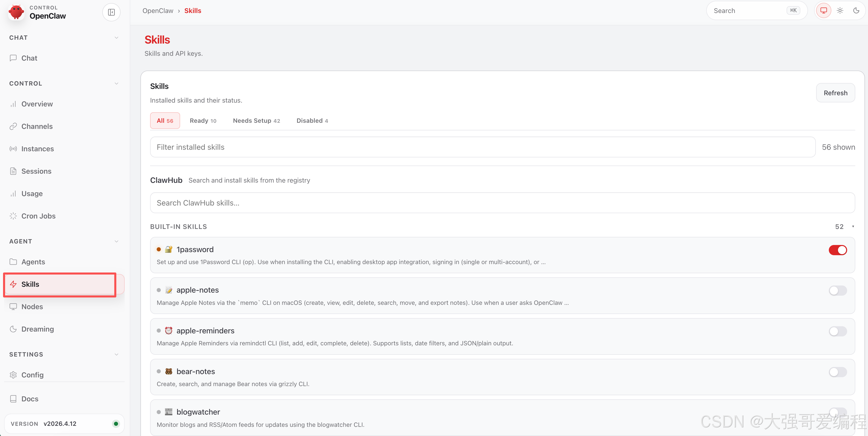The width and height of the screenshot is (868, 436).
Task: Enable the bear-notes skill toggle
Action: 838,372
